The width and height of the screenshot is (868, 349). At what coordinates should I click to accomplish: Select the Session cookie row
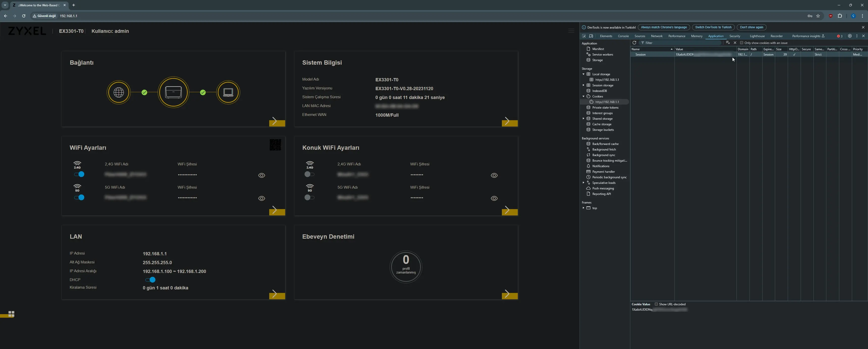(x=749, y=55)
